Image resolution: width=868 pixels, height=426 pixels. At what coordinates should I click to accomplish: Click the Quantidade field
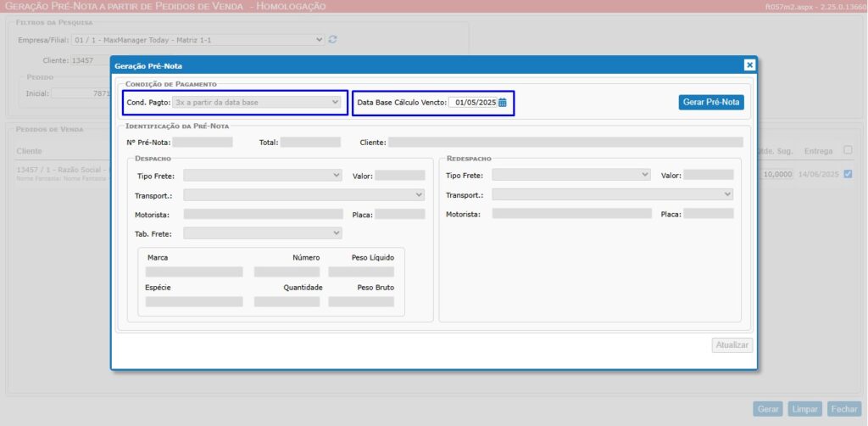pyautogui.click(x=287, y=302)
